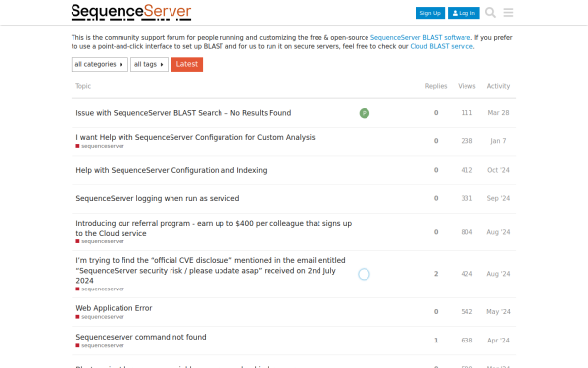Click the 424 views value

466,274
